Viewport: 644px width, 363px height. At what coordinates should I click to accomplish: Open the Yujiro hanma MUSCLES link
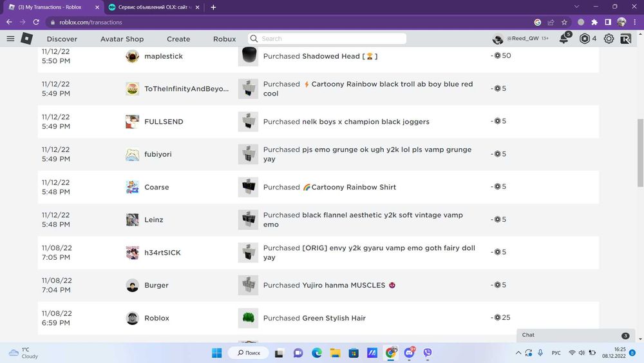pos(348,285)
